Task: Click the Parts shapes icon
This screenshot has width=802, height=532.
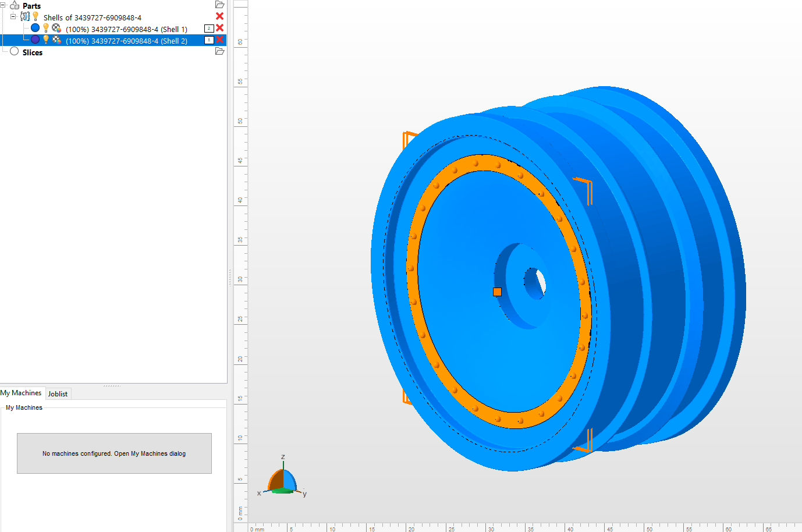Action: pos(15,5)
